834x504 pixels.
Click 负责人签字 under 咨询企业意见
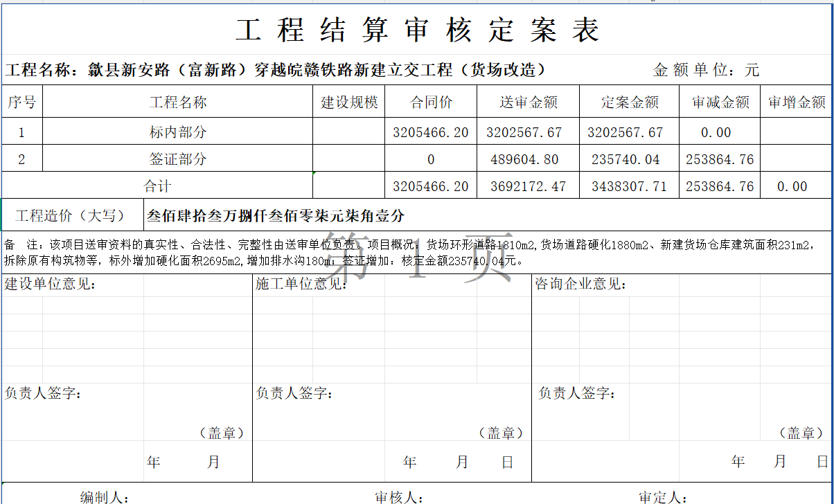(577, 393)
